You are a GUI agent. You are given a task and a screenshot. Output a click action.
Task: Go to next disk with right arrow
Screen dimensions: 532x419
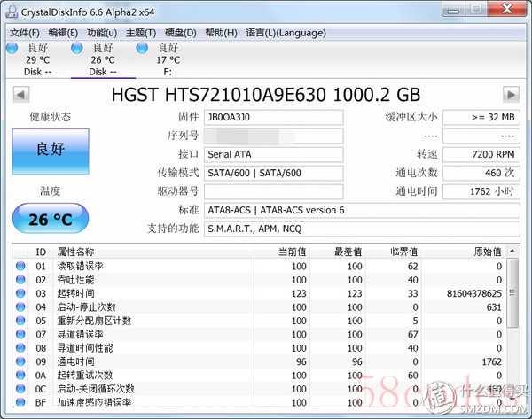click(510, 94)
